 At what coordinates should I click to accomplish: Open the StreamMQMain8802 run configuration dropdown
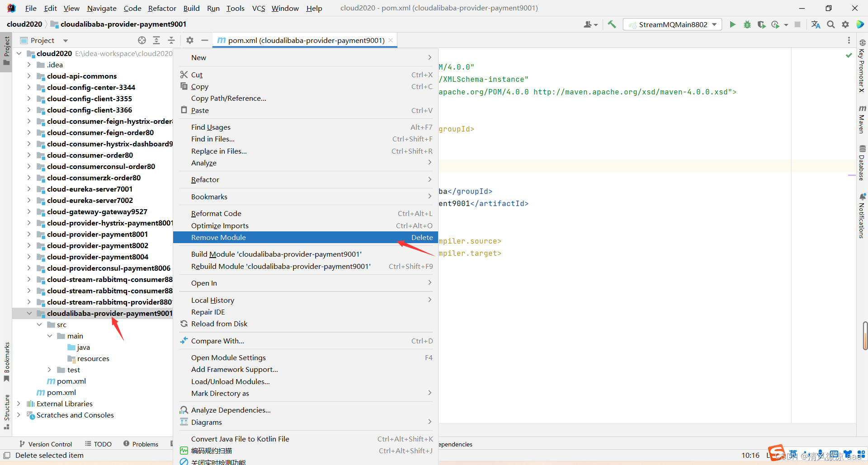(672, 24)
